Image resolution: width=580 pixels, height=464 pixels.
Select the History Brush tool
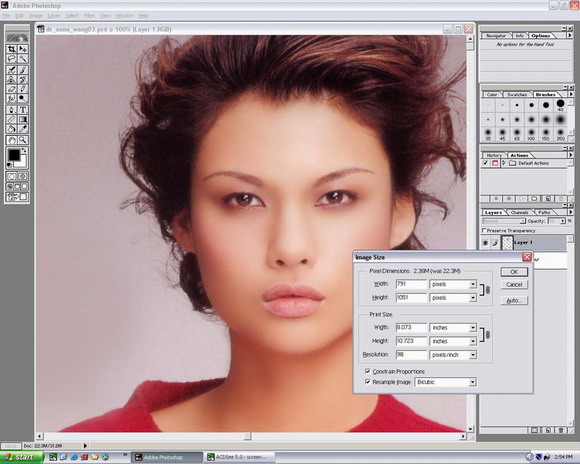[x=23, y=79]
